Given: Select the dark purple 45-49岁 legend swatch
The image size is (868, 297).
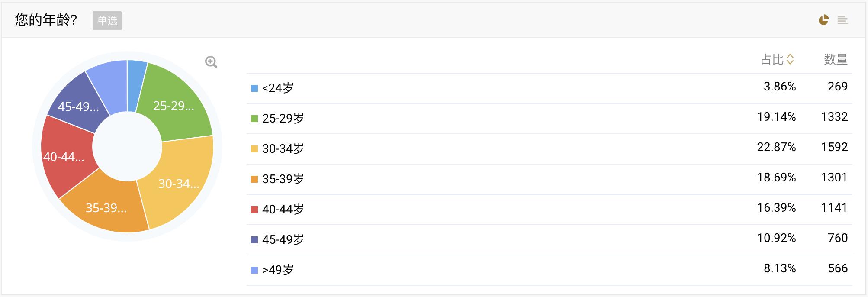Looking at the screenshot, I should [x=254, y=240].
